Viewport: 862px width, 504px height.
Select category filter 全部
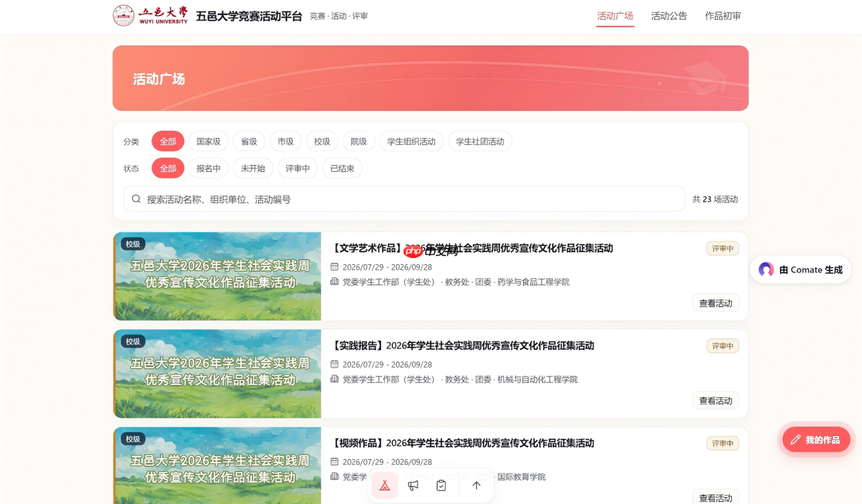(x=168, y=141)
